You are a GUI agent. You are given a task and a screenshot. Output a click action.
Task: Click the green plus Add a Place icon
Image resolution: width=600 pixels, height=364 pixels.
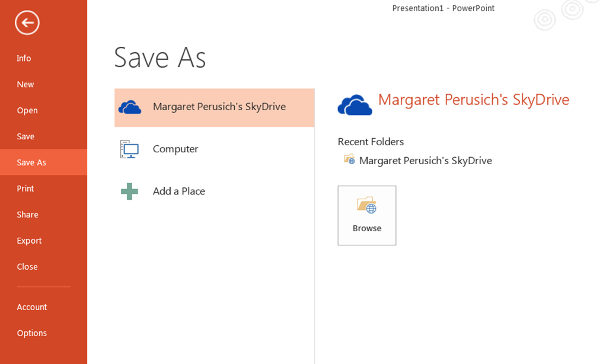[129, 191]
